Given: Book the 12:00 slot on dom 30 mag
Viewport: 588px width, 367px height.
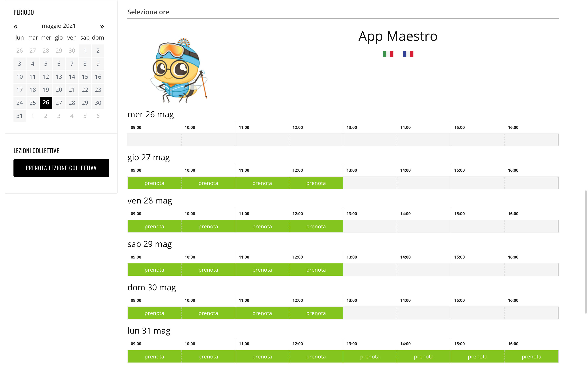Looking at the screenshot, I should [316, 313].
